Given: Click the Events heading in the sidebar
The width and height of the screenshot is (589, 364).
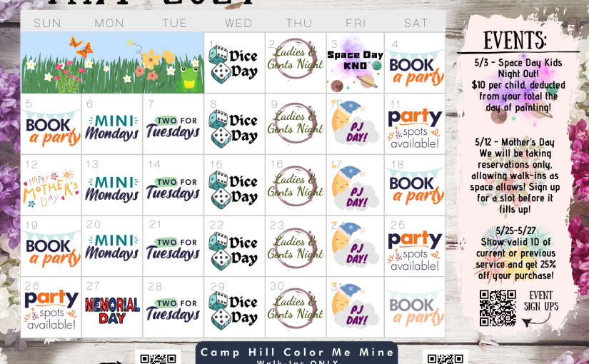Looking at the screenshot, I should [x=515, y=40].
